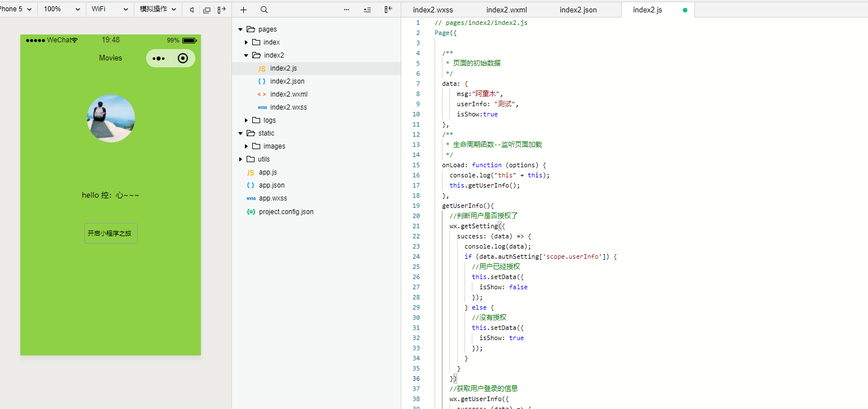Image resolution: width=868 pixels, height=409 pixels.
Task: Open app.json in file tree
Action: click(316, 185)
